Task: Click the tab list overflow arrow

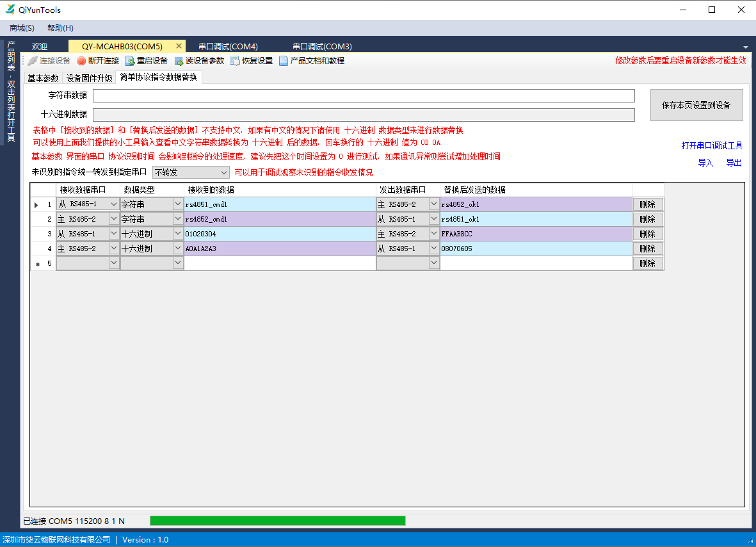Action: tap(745, 47)
